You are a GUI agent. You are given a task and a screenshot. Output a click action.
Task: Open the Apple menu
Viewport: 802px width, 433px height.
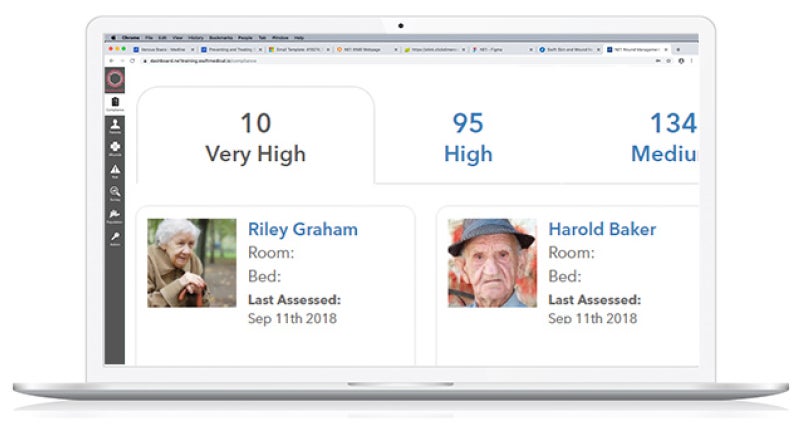[113, 37]
